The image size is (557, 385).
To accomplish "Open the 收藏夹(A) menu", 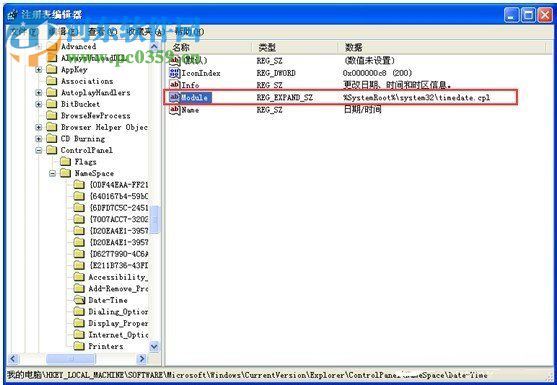I will tap(145, 32).
